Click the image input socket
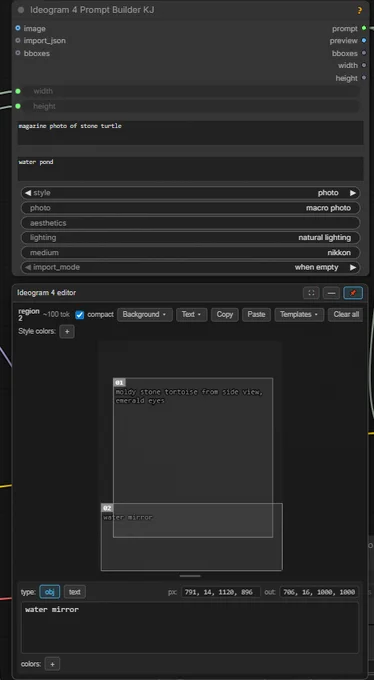 click(18, 28)
